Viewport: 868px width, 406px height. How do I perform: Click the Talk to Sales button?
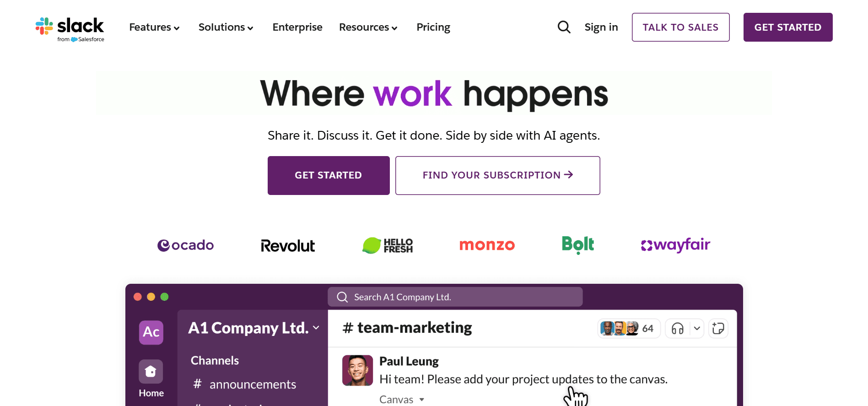pyautogui.click(x=680, y=27)
